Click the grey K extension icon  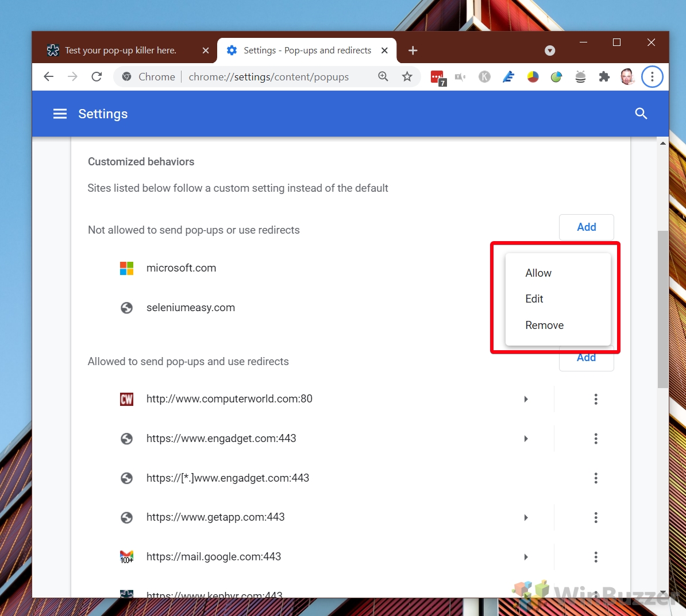(x=484, y=77)
